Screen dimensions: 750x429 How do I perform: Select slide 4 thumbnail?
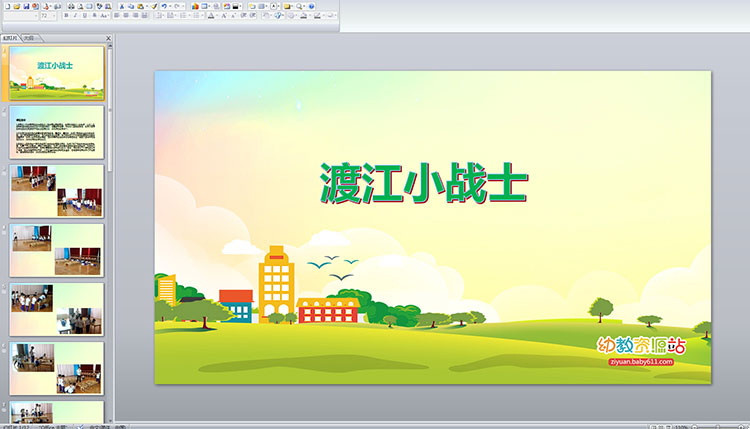point(56,250)
